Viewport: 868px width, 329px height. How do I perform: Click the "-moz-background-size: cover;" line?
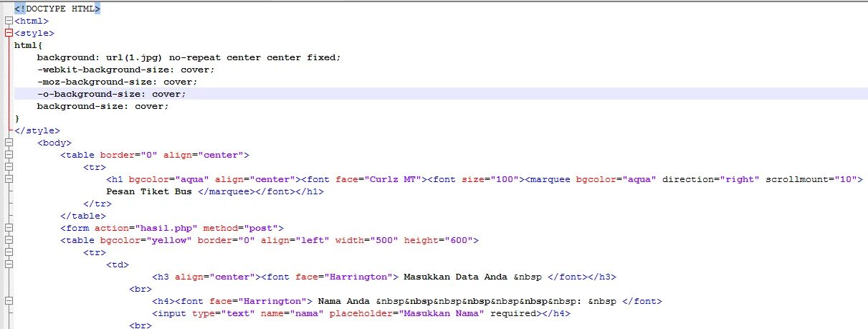click(x=118, y=82)
